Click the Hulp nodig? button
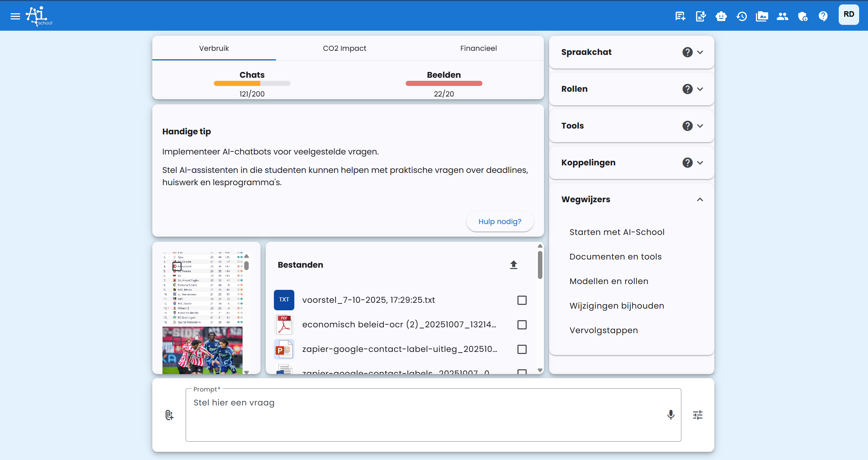The image size is (868, 460). (500, 221)
